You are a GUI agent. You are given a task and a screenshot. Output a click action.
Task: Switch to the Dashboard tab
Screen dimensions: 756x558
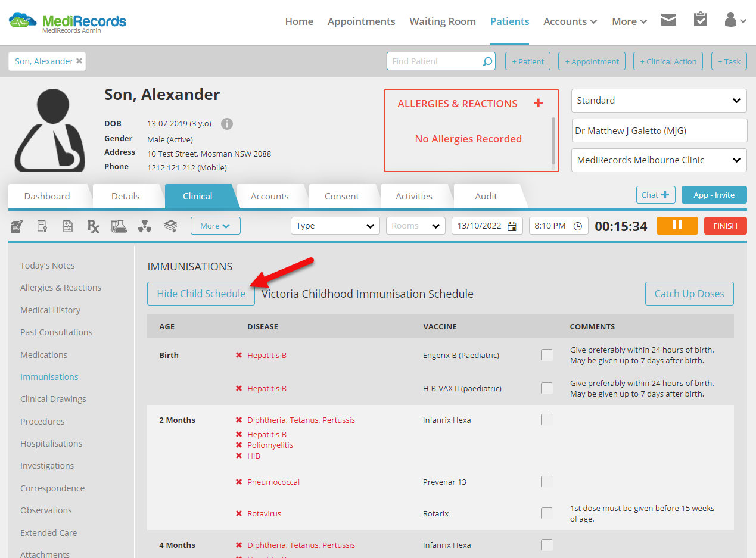pyautogui.click(x=47, y=196)
